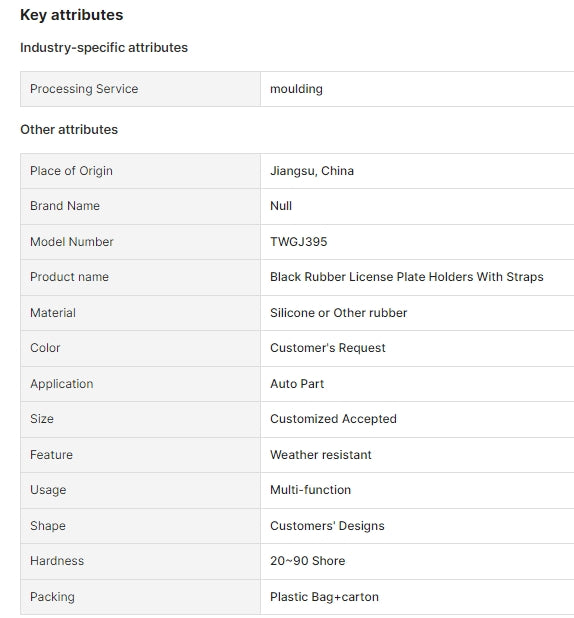Click the Multi-function usage value

pos(310,490)
